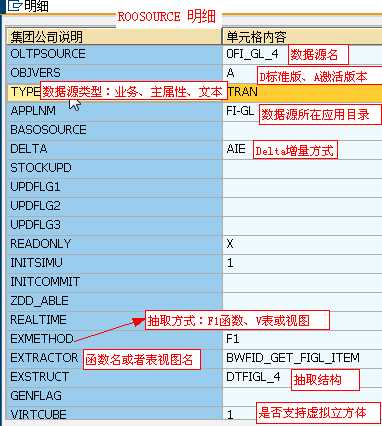Select the INITCOMMIT field name cell
Screen dimensions: 382x426
pyautogui.click(x=114, y=282)
